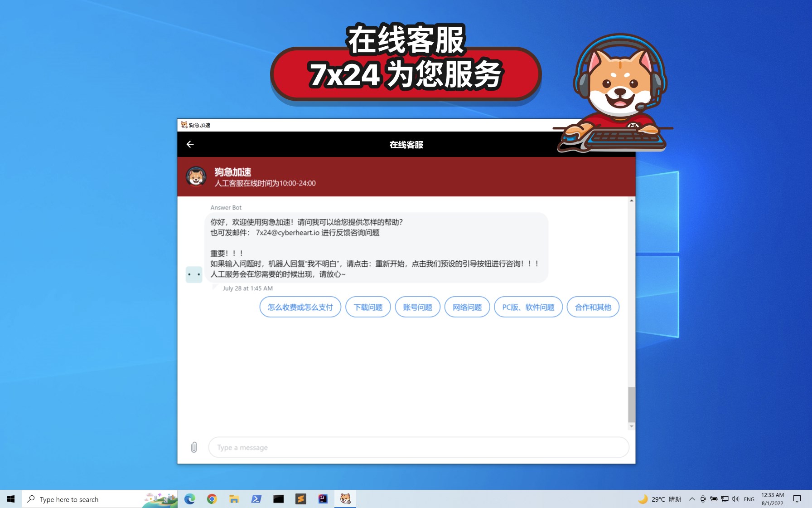This screenshot has width=812, height=508.
Task: Click the taskbar search box
Action: [100, 499]
